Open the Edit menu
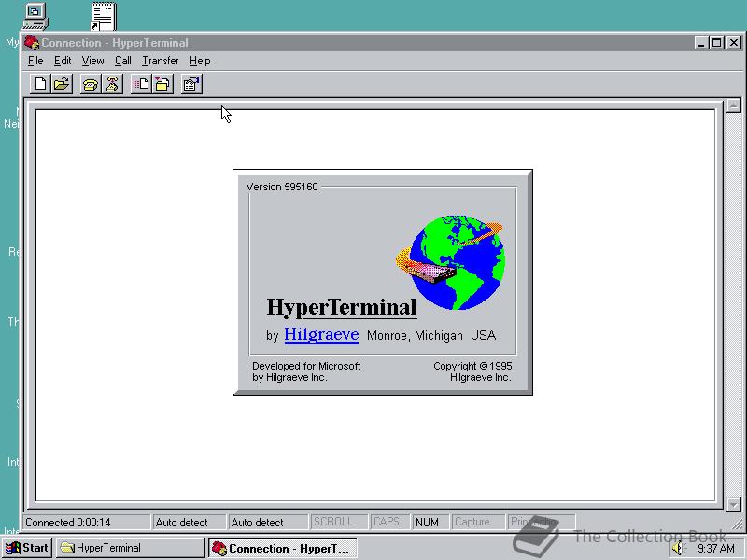 pyautogui.click(x=63, y=61)
